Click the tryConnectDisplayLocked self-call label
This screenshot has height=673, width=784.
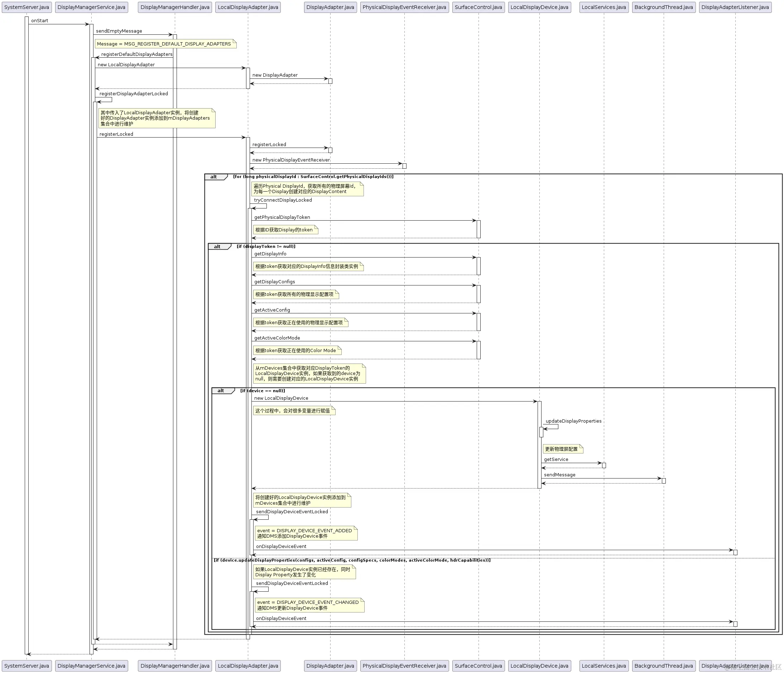tap(283, 200)
